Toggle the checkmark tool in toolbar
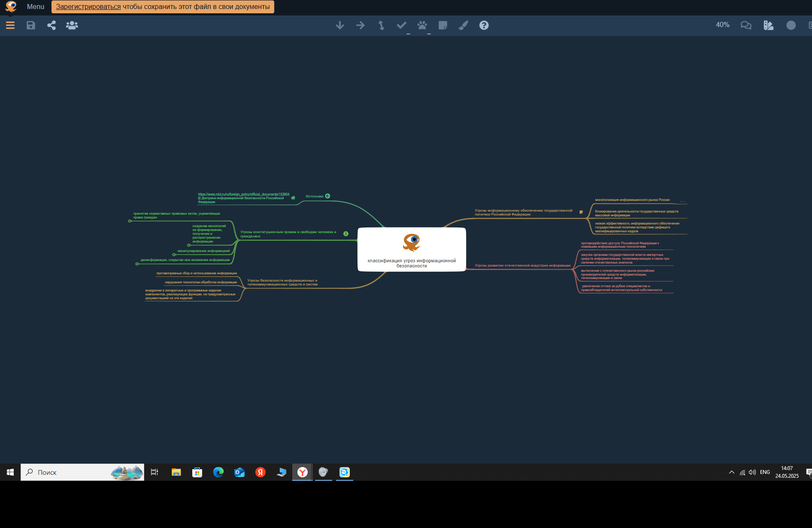Screen dimensions: 812x528 (x=402, y=25)
